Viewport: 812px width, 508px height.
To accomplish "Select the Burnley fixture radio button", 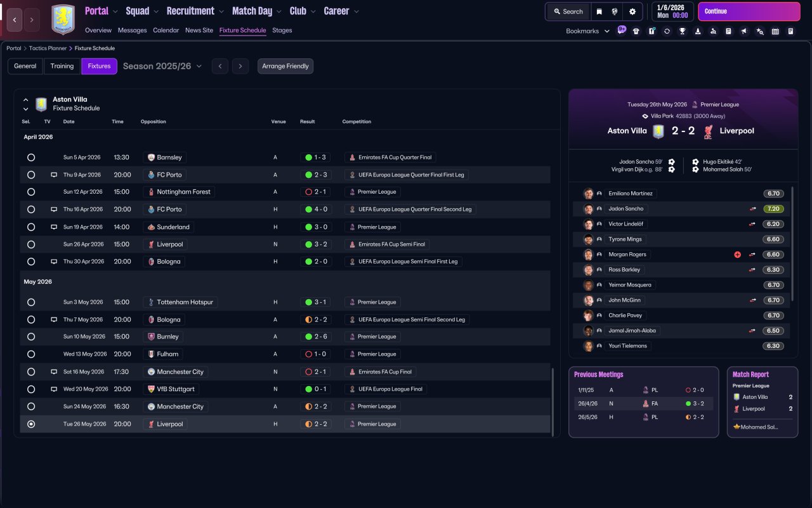I will coord(31,337).
